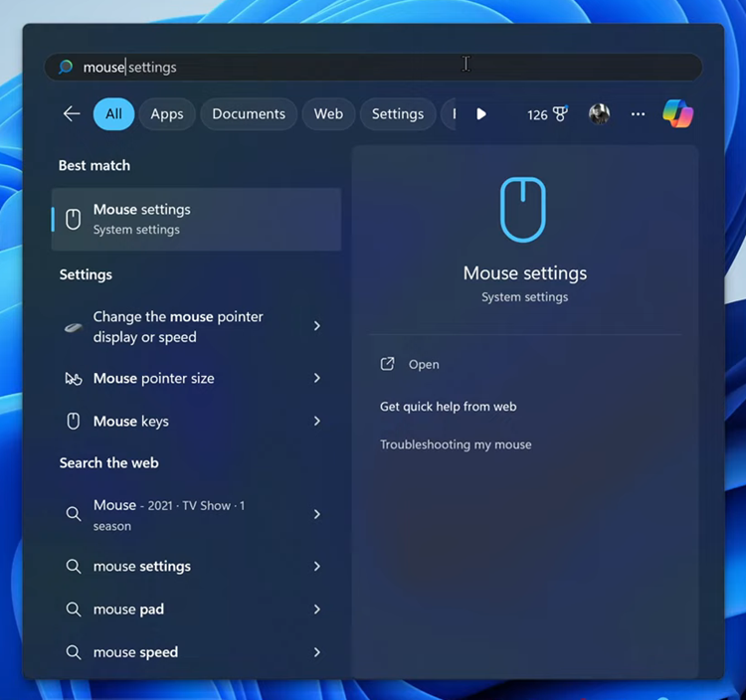Show more filter tabs with play arrow

(481, 114)
